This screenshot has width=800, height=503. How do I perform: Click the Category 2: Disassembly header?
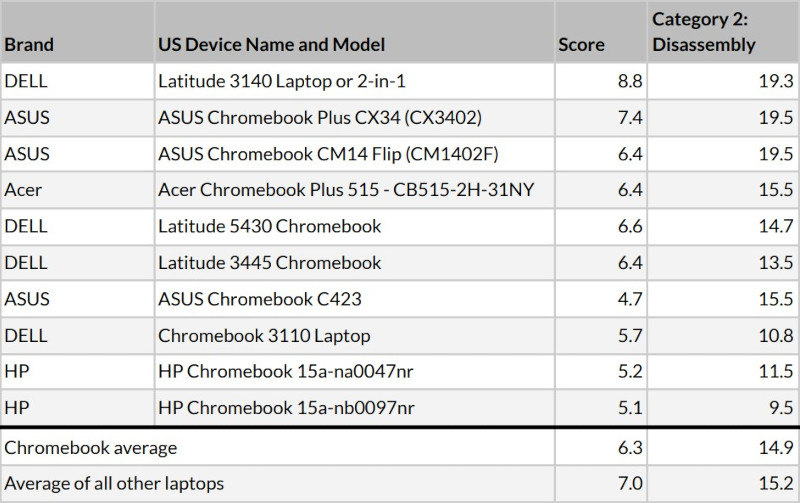tap(703, 32)
